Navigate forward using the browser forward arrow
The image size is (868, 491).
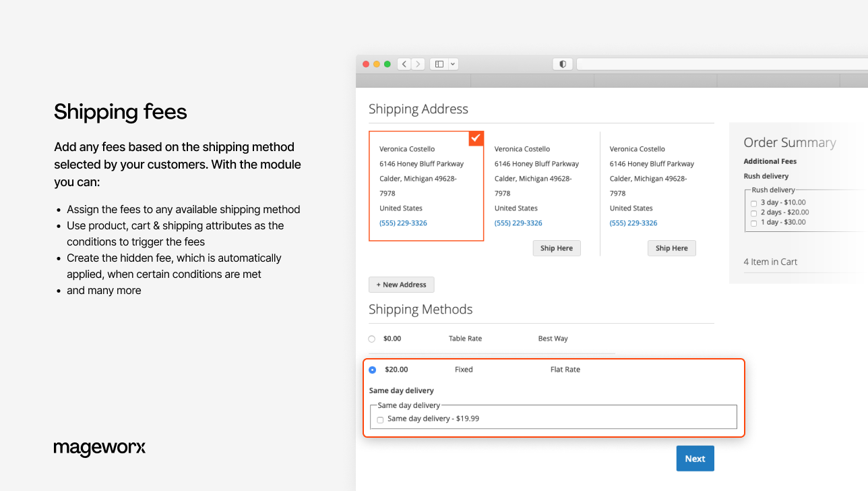point(417,63)
